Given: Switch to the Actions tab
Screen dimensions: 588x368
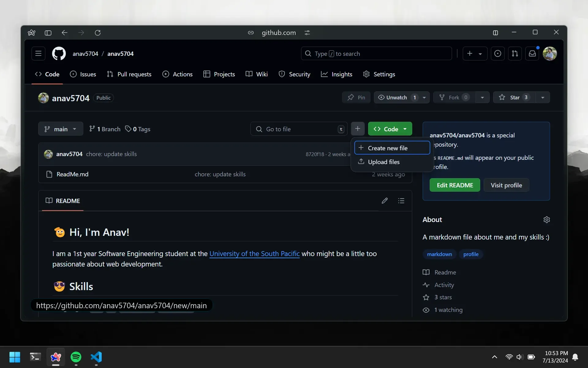Looking at the screenshot, I should pos(178,74).
